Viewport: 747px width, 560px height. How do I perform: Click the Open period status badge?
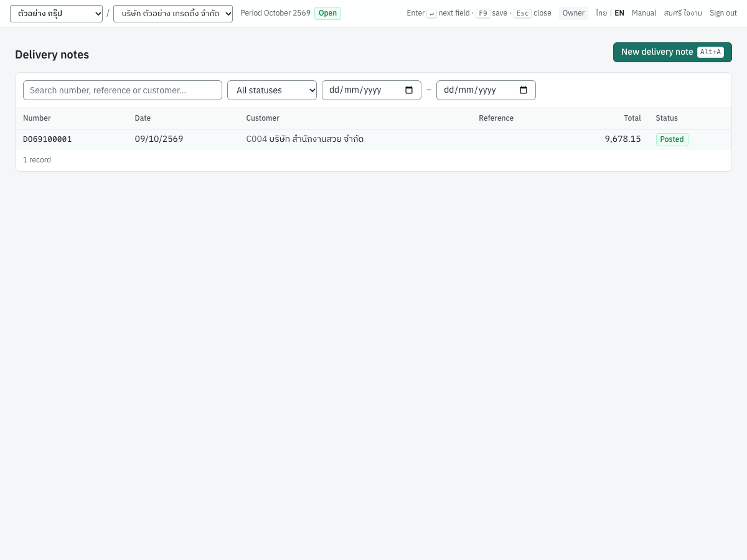point(327,13)
